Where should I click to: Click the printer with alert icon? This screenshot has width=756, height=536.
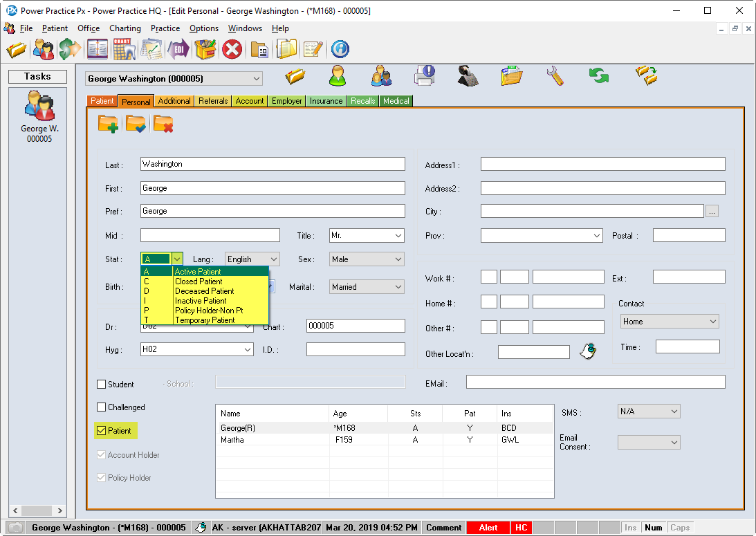[424, 76]
